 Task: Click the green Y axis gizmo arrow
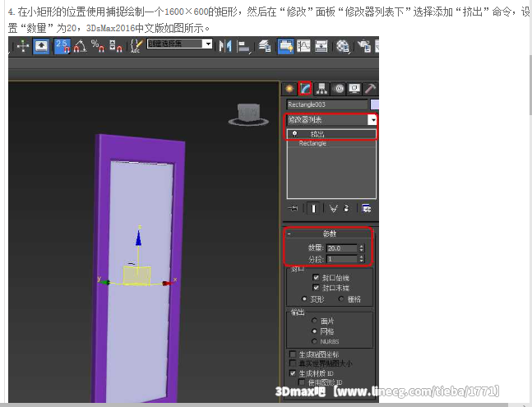pos(106,282)
